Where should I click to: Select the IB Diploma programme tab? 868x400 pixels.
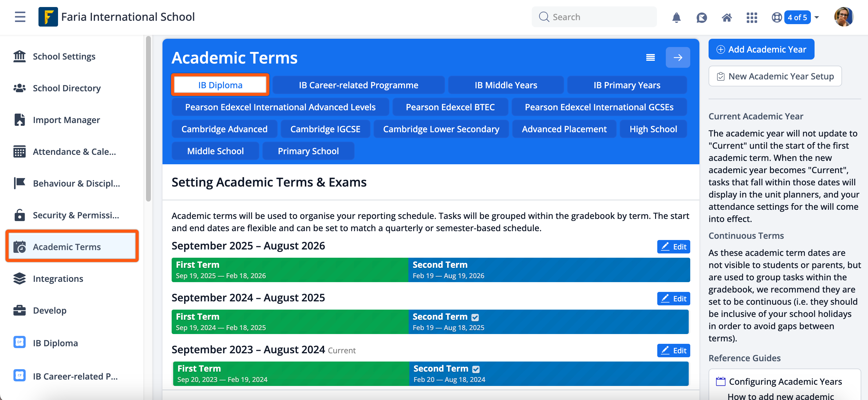coord(220,85)
